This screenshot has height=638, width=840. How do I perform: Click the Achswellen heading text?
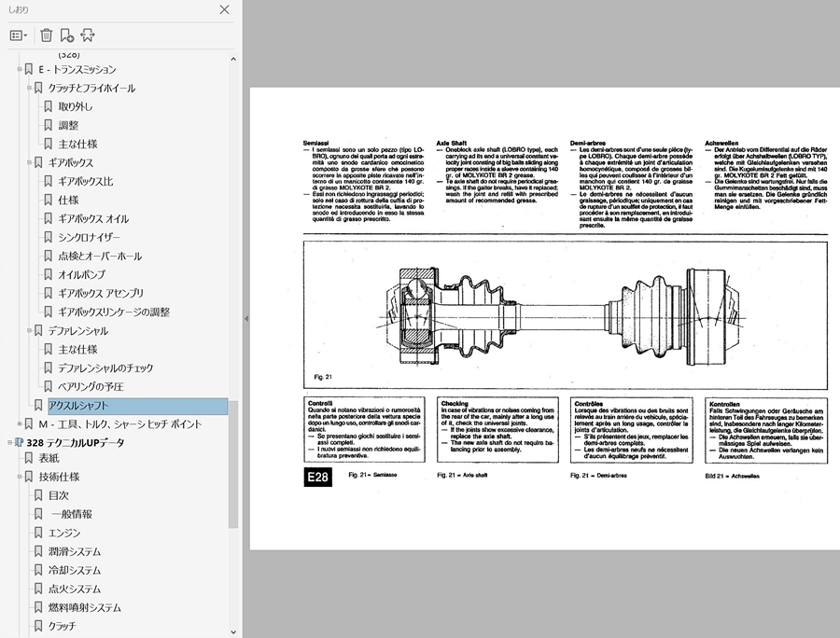click(721, 144)
